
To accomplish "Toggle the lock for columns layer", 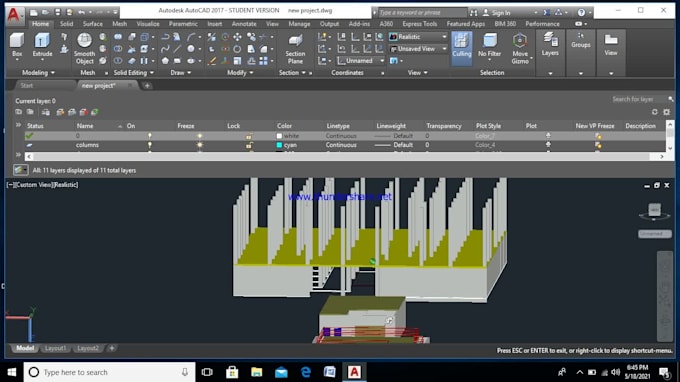I will click(249, 145).
